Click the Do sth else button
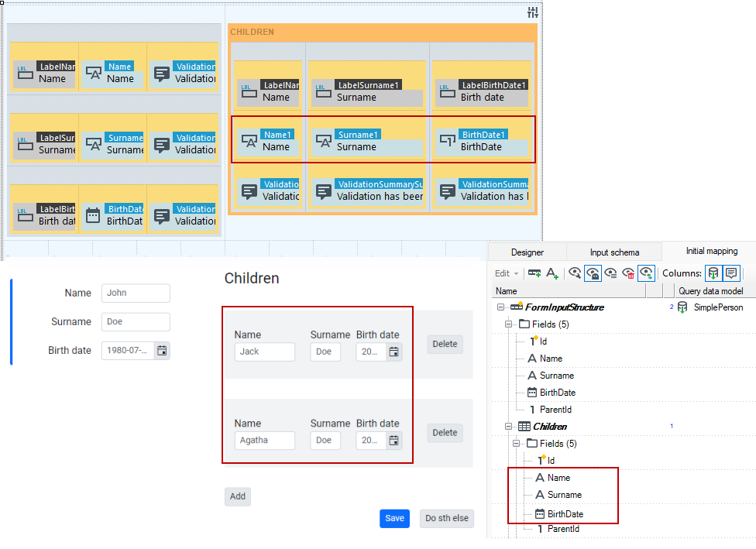The height and width of the screenshot is (549, 756). click(x=446, y=518)
